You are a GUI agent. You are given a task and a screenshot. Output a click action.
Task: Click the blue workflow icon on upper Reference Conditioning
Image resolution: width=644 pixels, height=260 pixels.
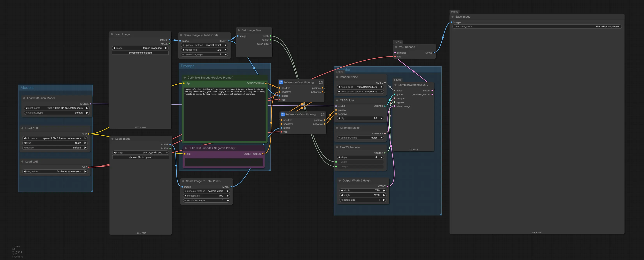coord(281,82)
